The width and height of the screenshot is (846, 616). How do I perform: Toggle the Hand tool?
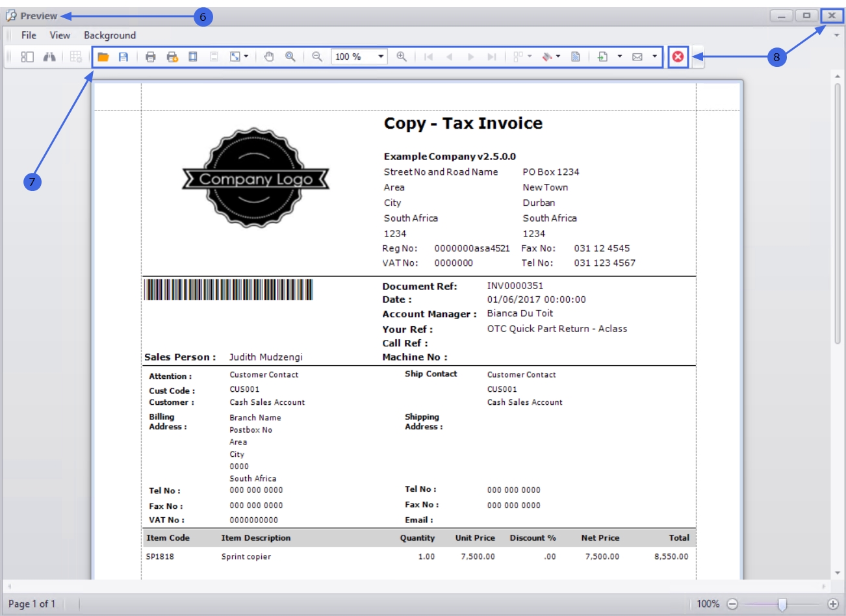(269, 57)
